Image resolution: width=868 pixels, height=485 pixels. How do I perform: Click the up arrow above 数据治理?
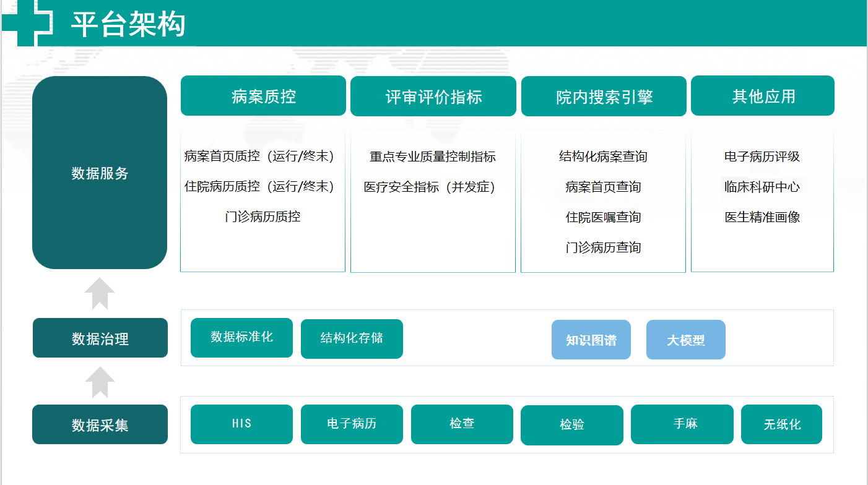(x=100, y=293)
